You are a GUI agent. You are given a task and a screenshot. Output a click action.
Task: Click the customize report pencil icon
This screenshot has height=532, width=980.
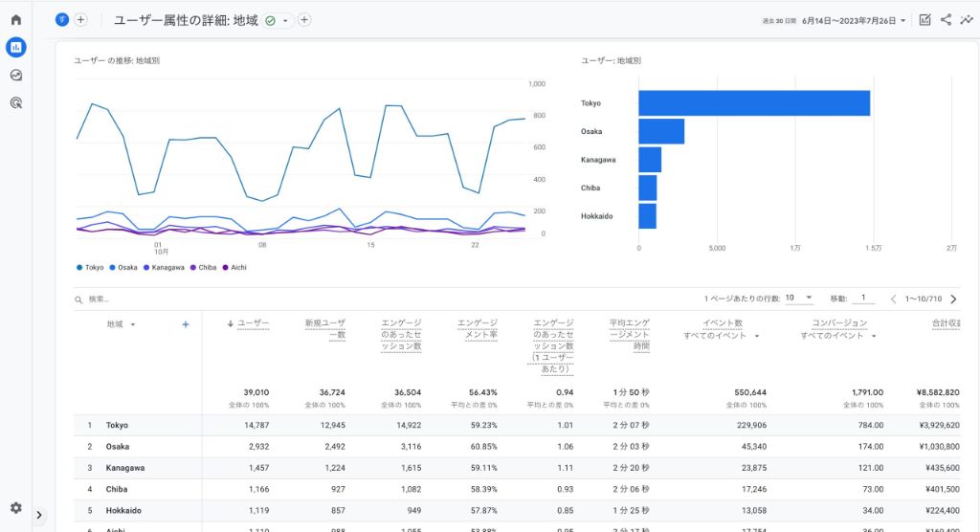[924, 19]
